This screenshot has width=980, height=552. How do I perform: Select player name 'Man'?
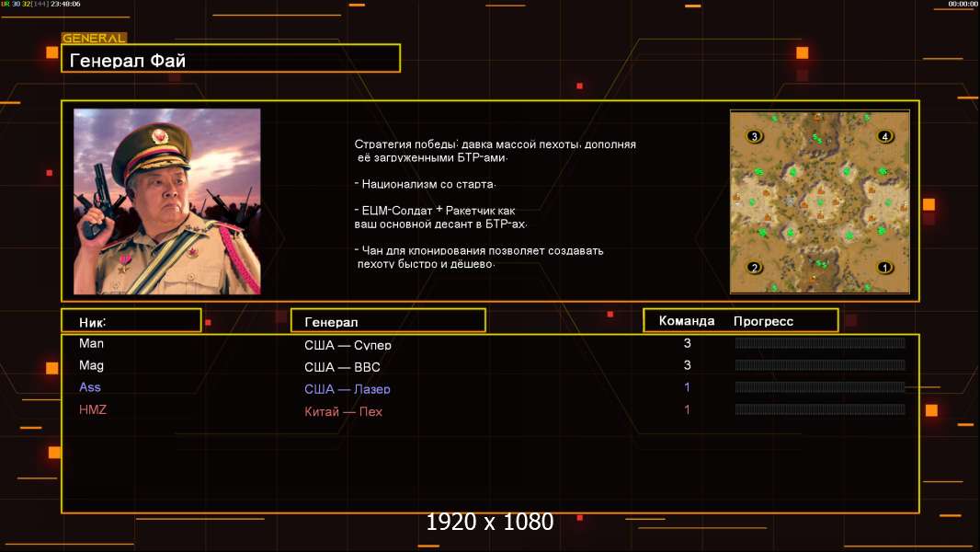91,343
